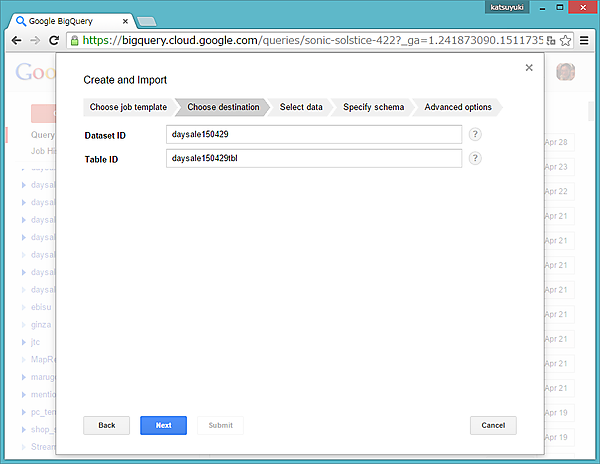
Task: Click the green HTTPS lock icon
Action: pos(75,41)
